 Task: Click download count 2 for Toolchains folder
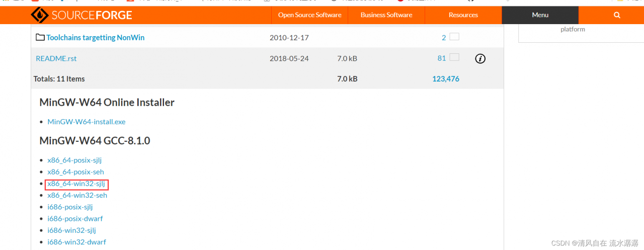(444, 38)
